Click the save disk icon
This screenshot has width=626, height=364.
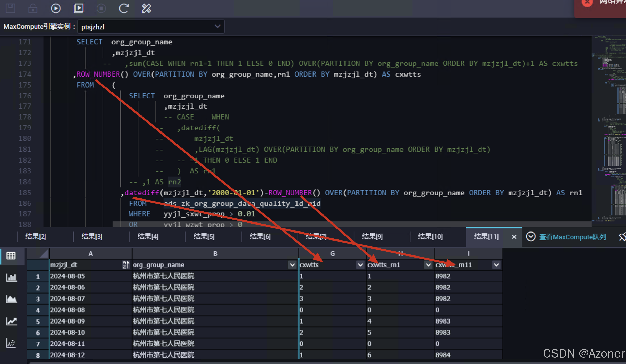[11, 9]
